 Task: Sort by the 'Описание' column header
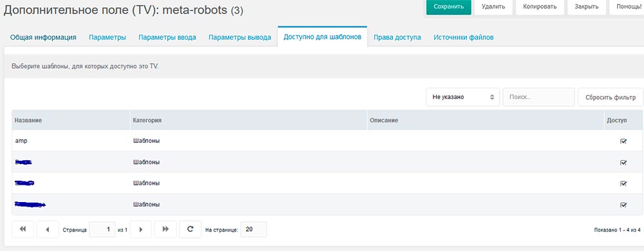point(486,120)
